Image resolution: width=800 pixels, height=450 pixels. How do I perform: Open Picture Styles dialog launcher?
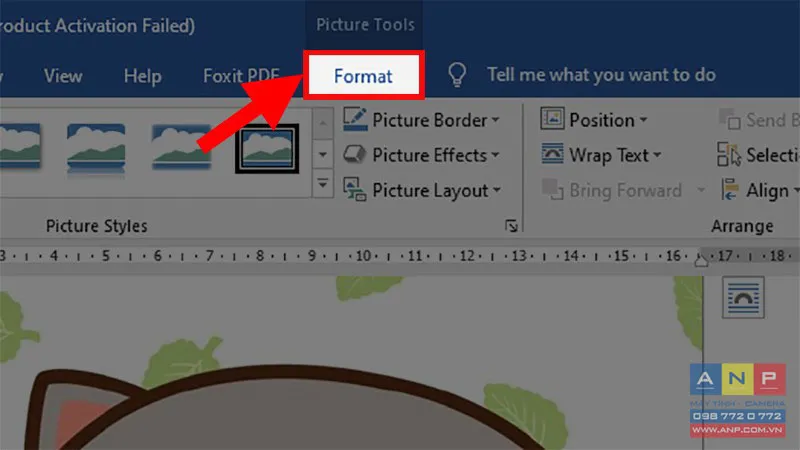click(511, 227)
